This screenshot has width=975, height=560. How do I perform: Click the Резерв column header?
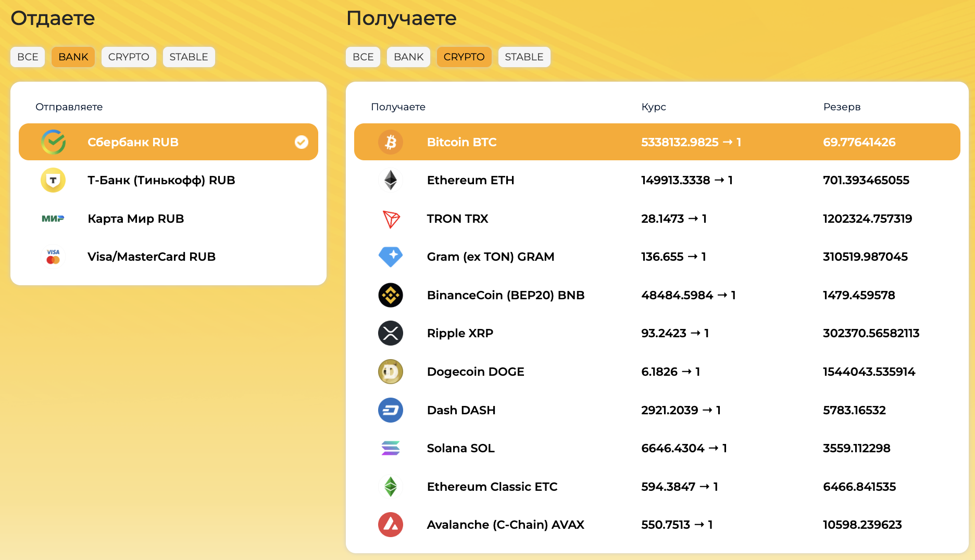point(842,107)
